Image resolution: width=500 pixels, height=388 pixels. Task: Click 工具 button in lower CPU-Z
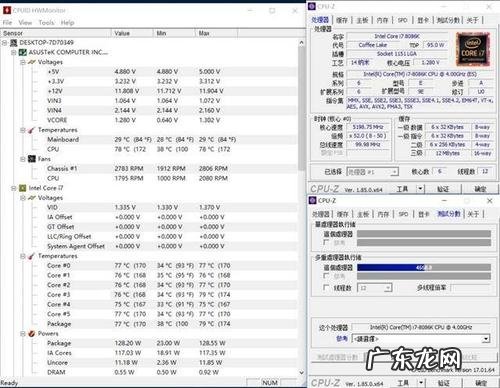click(403, 383)
